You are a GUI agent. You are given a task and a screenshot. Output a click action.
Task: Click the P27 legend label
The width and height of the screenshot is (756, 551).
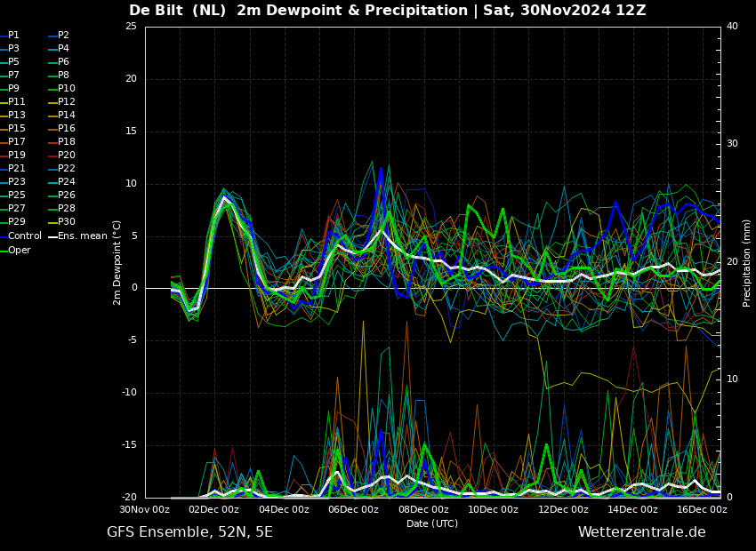point(13,208)
